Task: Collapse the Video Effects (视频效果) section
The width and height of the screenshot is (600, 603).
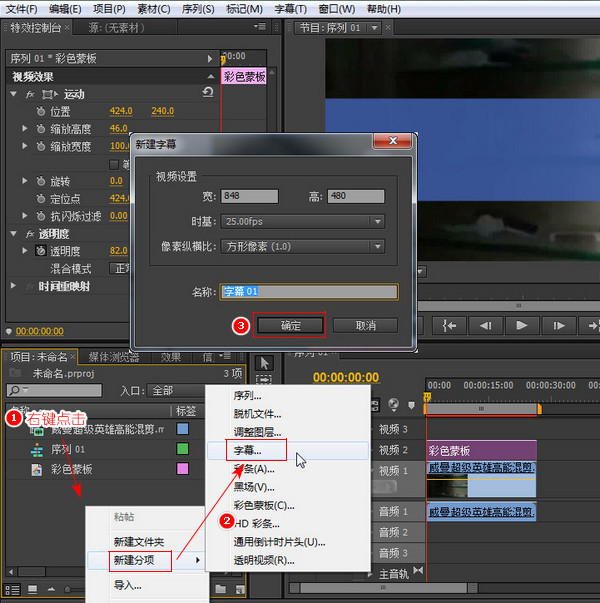Action: (211, 76)
